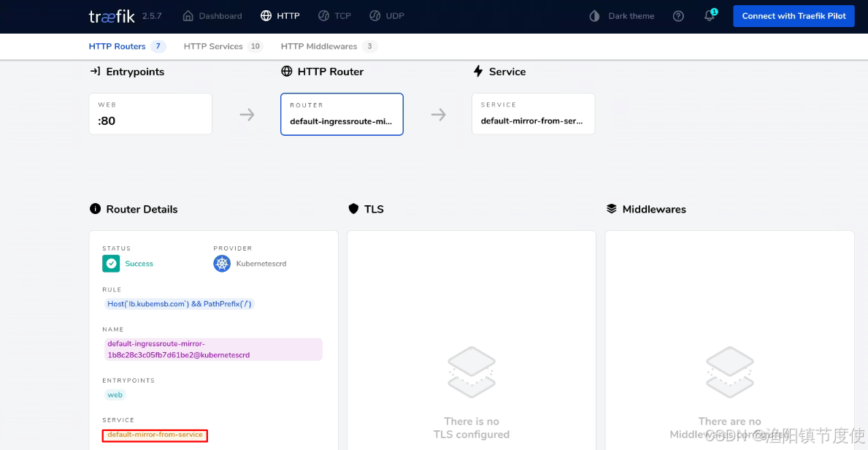Click the Kubernetescrd provider label

261,264
